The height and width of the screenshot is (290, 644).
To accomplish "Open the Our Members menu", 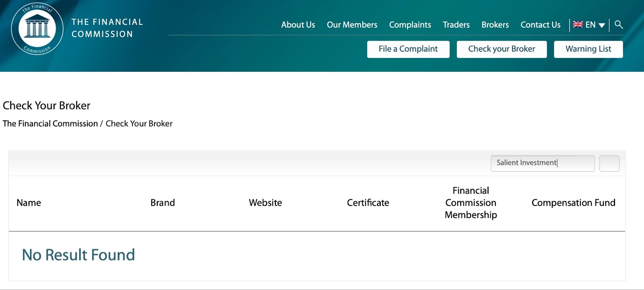I will (x=352, y=25).
